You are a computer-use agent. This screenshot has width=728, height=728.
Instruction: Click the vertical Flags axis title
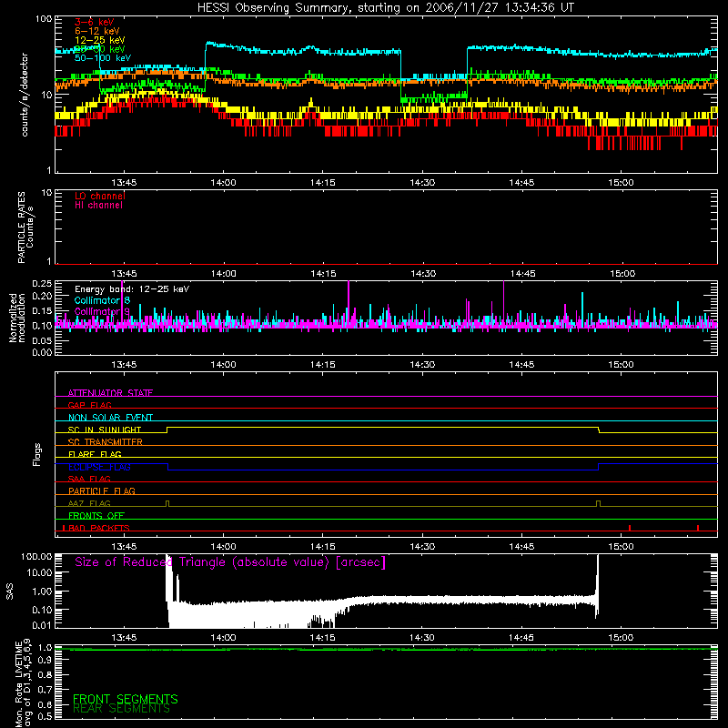(37, 454)
